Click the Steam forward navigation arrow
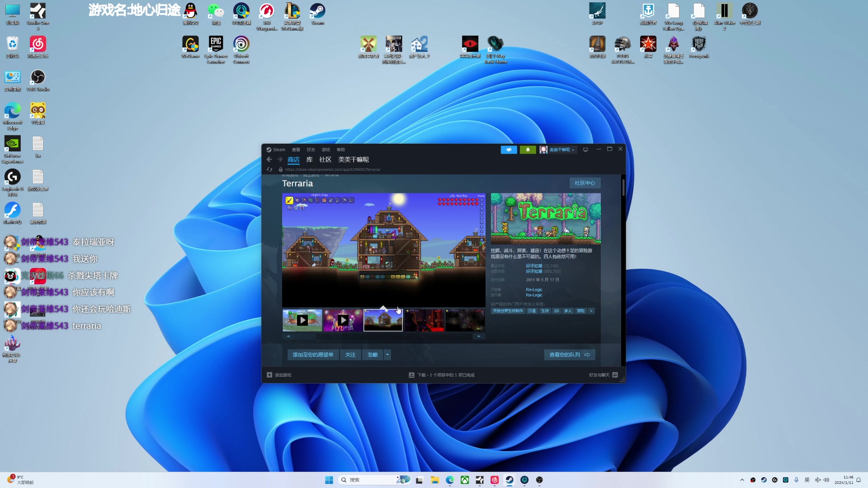The height and width of the screenshot is (488, 868). pyautogui.click(x=280, y=160)
